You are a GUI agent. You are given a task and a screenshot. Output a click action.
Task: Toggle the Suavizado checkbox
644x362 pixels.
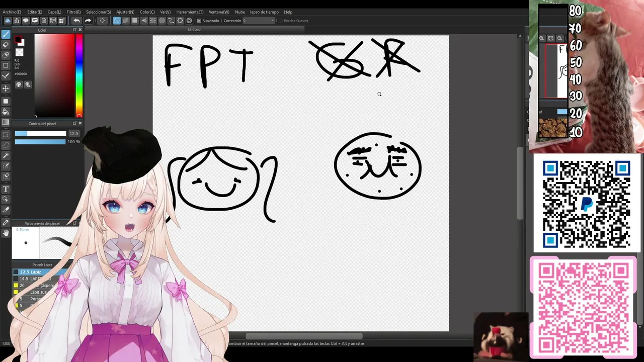click(199, 21)
